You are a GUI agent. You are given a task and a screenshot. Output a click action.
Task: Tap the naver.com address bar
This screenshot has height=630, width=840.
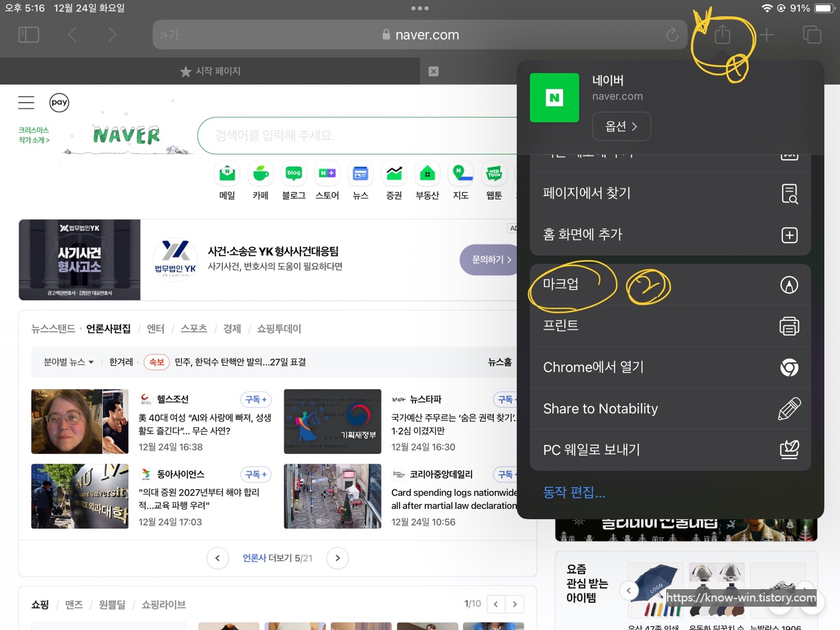[420, 35]
